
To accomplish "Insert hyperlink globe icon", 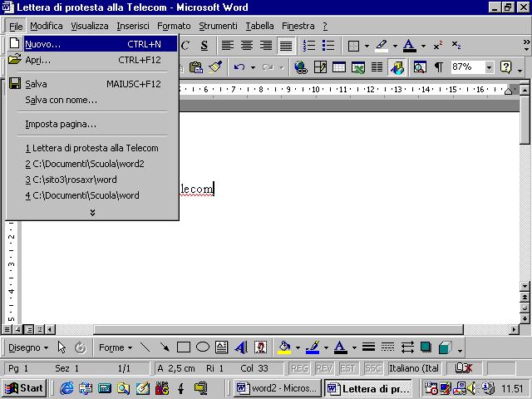I will (301, 67).
